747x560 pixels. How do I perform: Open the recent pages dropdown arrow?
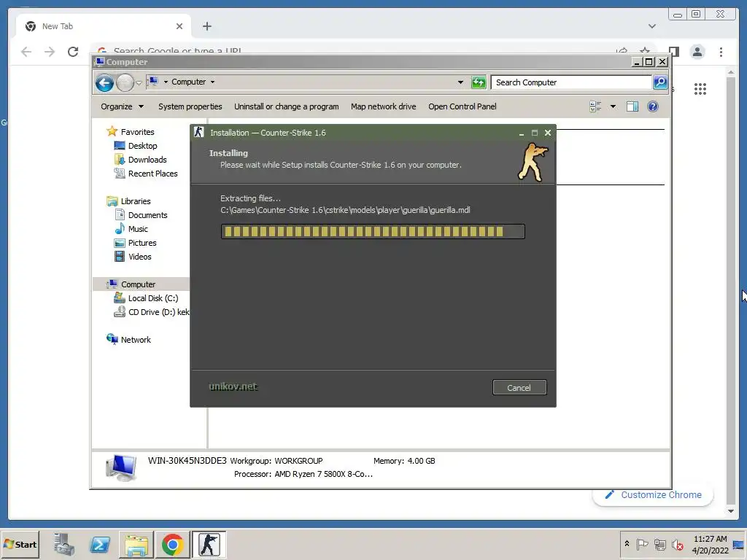(139, 83)
